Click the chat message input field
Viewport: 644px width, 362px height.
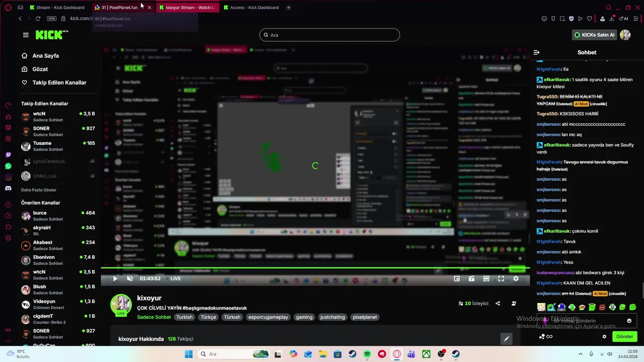[x=587, y=321]
